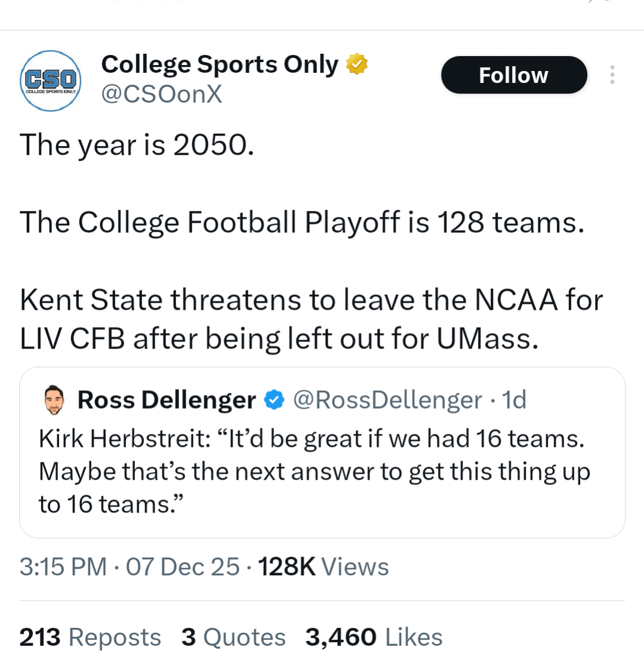This screenshot has height=666, width=644.
Task: Tap Ross Dellenger's small profile photo
Action: [54, 400]
